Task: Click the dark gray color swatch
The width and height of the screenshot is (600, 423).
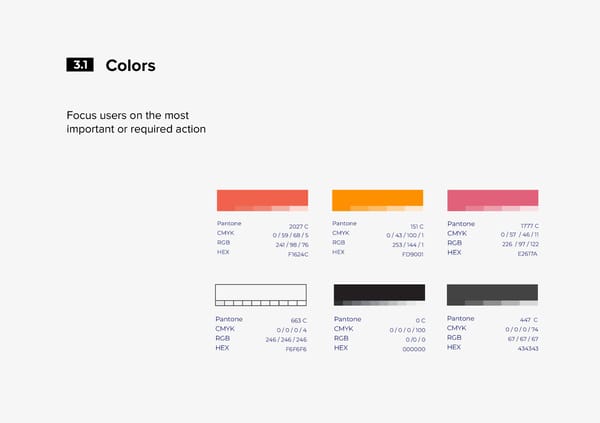Action: point(492,292)
